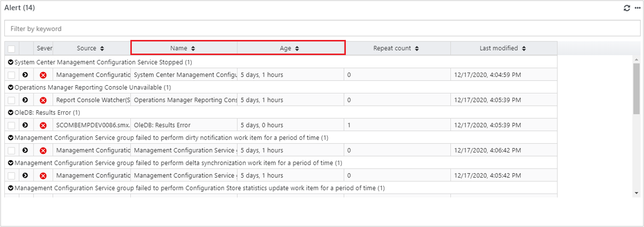Check the alert row modified 4:05:42 PM
The width and height of the screenshot is (644, 227).
pos(11,175)
